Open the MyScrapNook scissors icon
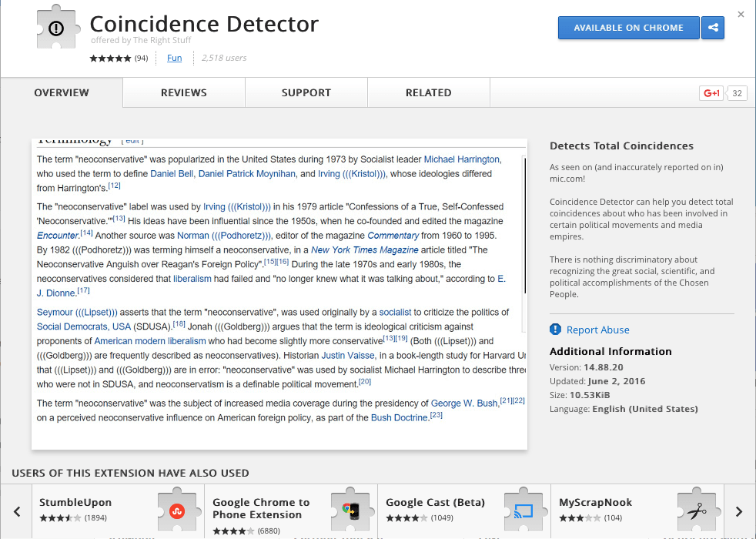The height and width of the screenshot is (539, 756). tap(697, 510)
